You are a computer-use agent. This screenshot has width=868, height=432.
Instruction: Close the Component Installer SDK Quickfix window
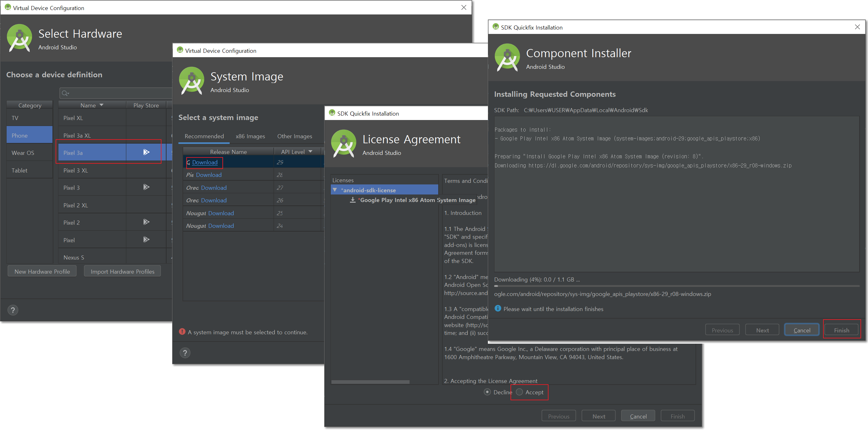point(857,27)
